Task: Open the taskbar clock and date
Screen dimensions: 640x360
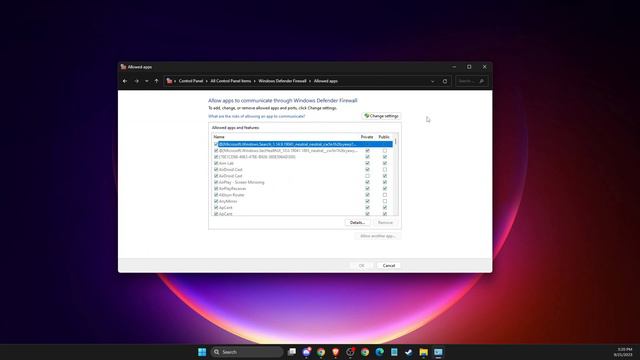Action: pyautogui.click(x=623, y=352)
